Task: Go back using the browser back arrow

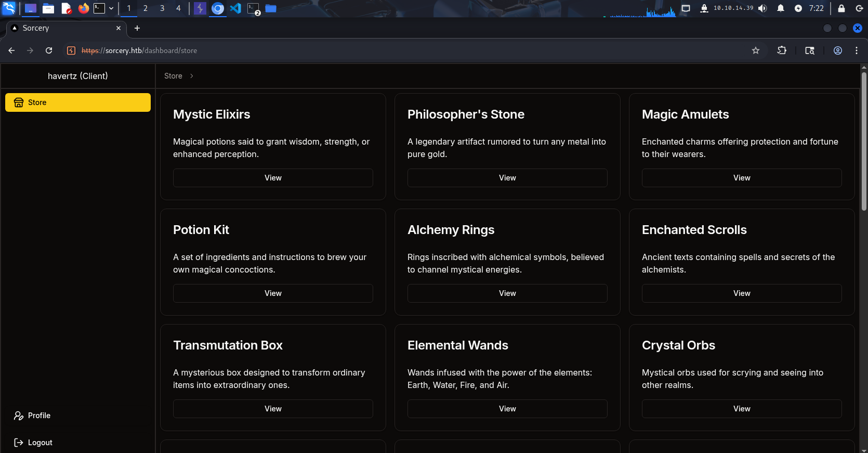Action: [x=11, y=50]
